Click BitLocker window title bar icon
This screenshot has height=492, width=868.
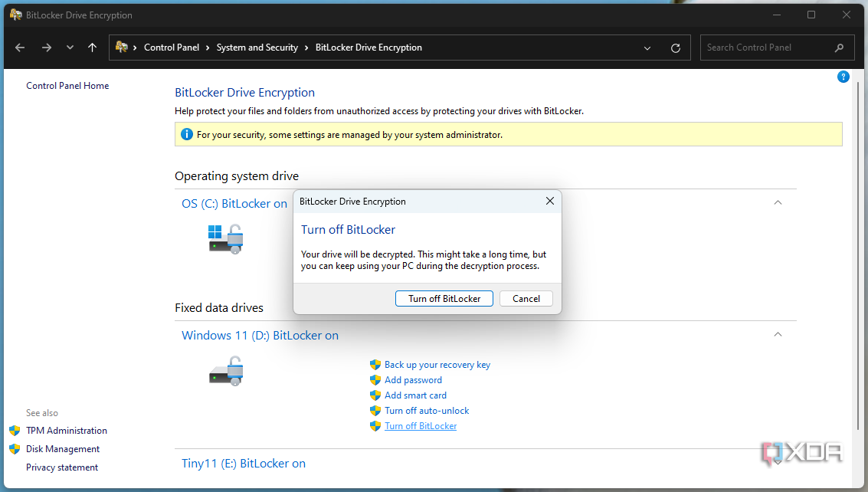tap(15, 15)
